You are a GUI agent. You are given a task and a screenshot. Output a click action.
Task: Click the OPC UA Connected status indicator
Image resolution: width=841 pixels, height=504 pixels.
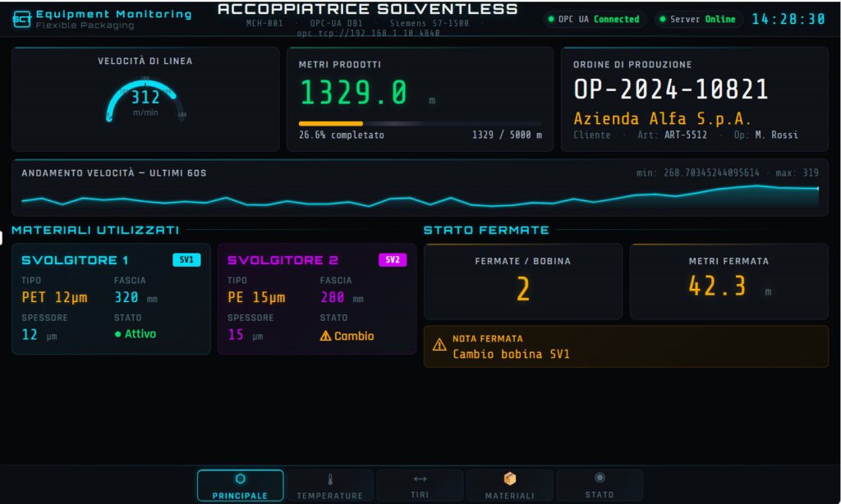click(x=594, y=19)
